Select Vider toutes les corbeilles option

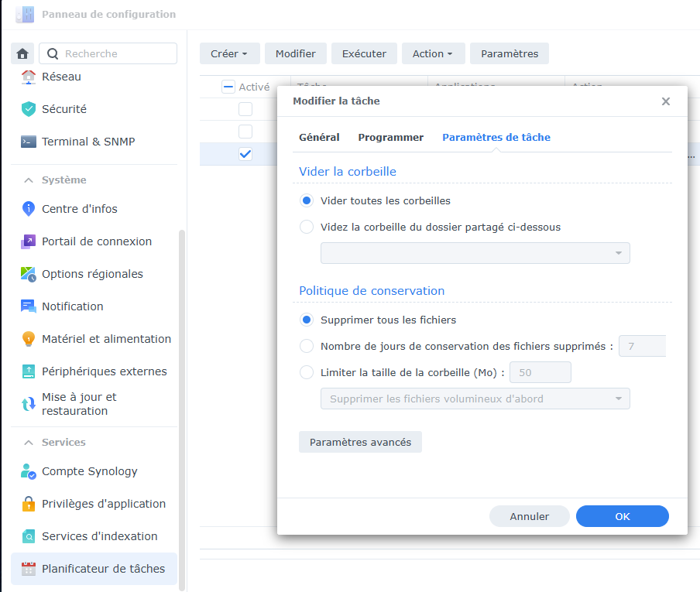307,200
